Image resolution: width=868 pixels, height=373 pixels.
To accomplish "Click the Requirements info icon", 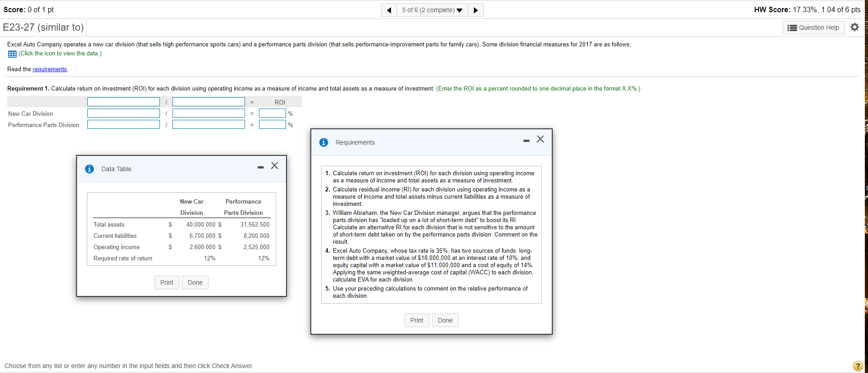I will point(324,142).
